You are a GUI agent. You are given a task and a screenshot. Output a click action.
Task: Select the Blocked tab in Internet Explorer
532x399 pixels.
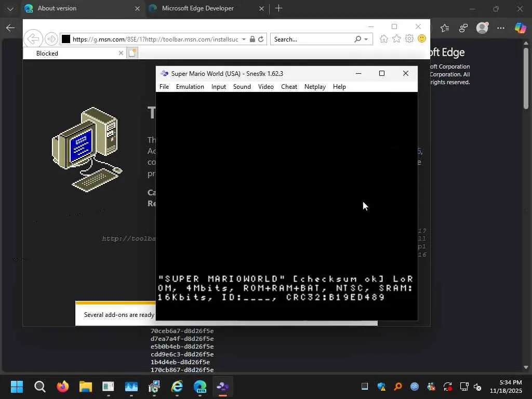[x=74, y=54]
